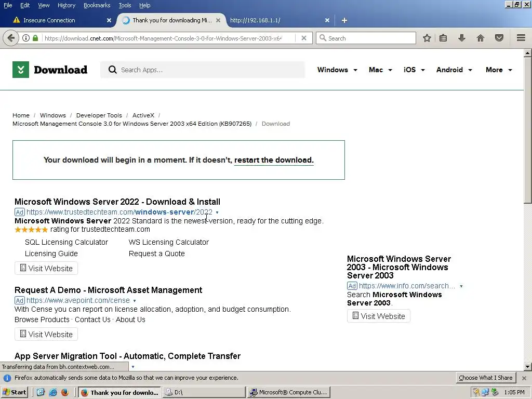Open the arrow next to avepoint ad URL

(x=135, y=301)
